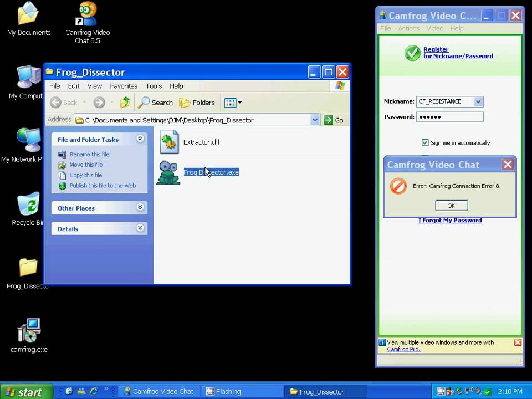Image resolution: width=532 pixels, height=399 pixels.
Task: Open the Forward history dropdown arrow
Action: pos(111,102)
